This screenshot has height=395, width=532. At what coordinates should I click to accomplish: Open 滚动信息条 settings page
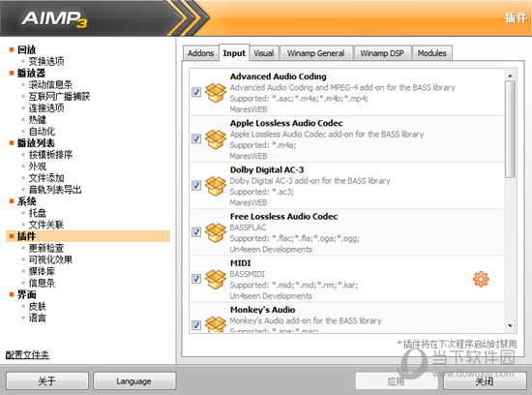[50, 85]
